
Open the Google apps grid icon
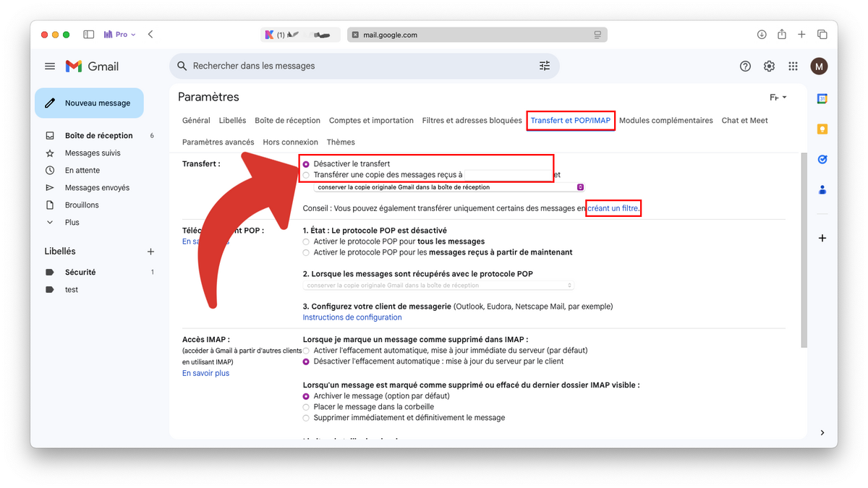(x=793, y=66)
